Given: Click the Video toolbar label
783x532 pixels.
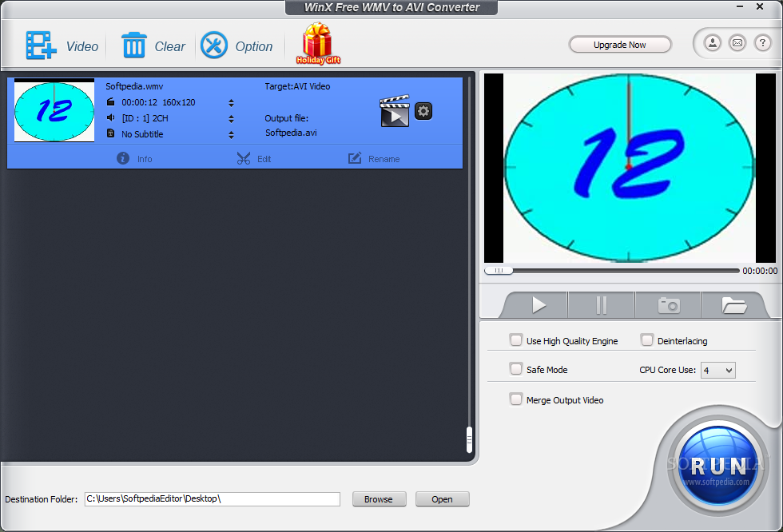Looking at the screenshot, I should [82, 46].
